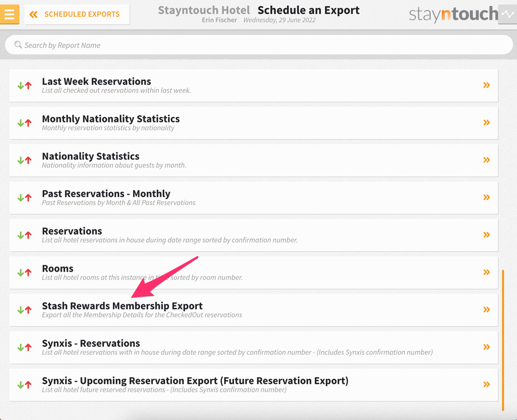
Task: Select Synxis - Upcoming Reservation Export title
Action: tap(195, 381)
